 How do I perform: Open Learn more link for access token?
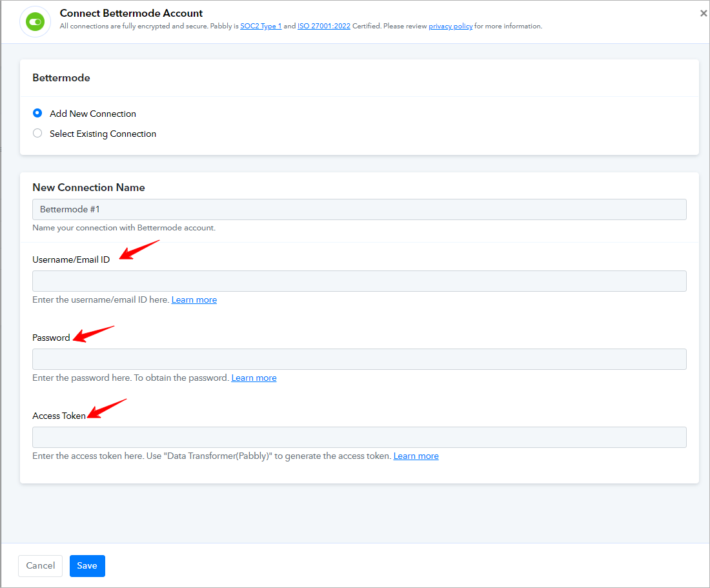tap(416, 456)
